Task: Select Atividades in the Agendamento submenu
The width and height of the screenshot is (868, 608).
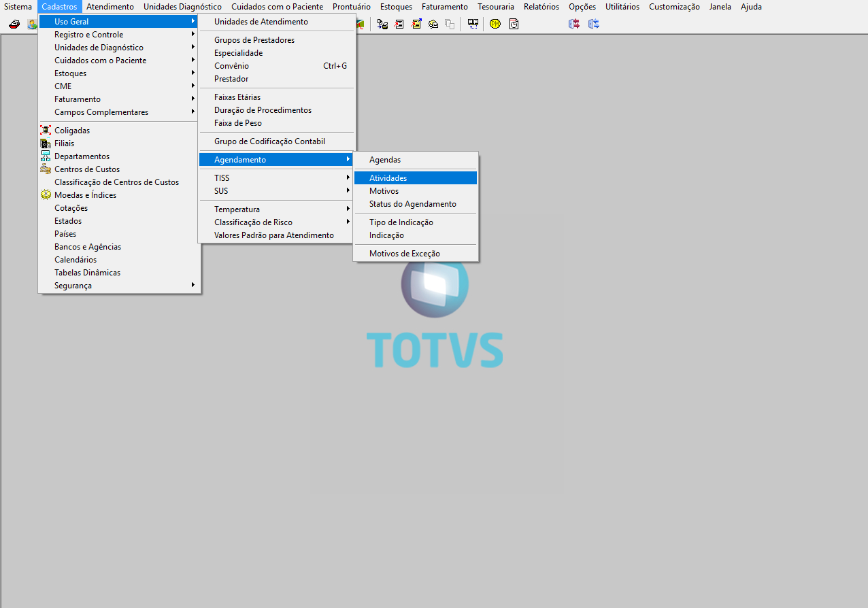Action: click(x=416, y=178)
